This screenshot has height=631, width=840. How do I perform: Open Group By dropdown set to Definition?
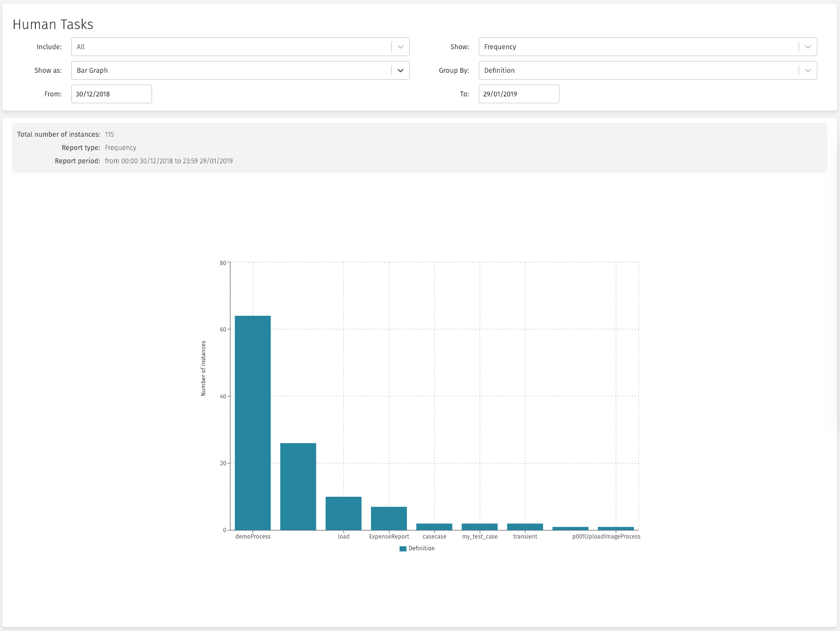638,70
